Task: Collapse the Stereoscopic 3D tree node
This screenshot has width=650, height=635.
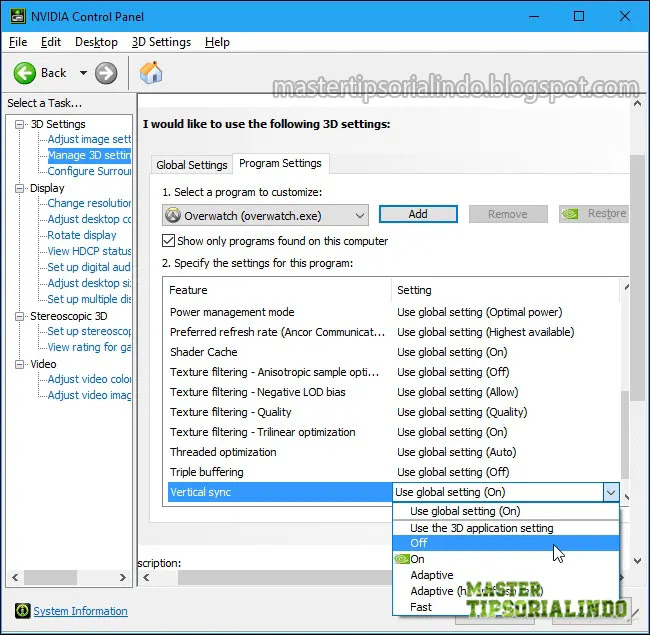Action: (x=19, y=316)
